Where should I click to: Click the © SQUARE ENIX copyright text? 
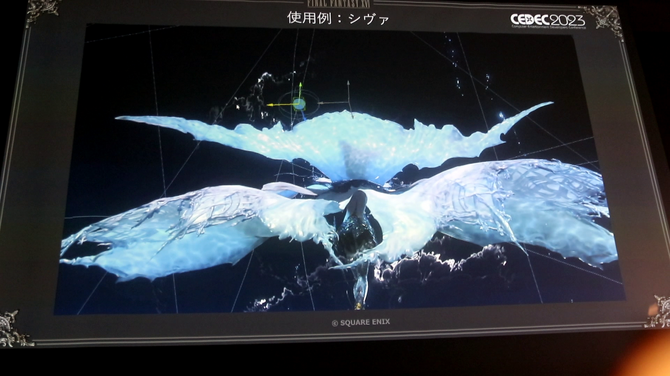(361, 323)
